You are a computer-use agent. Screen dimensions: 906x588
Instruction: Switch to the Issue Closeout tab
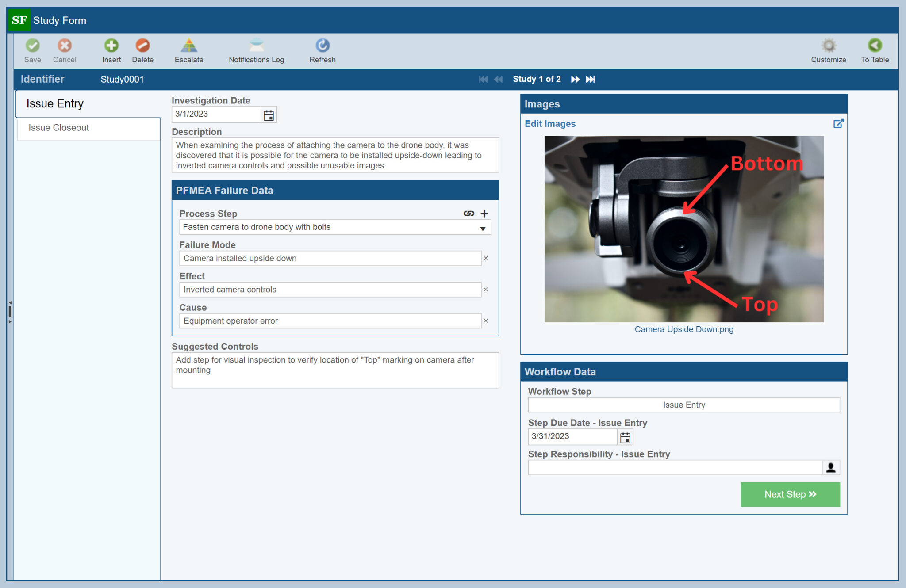click(x=58, y=128)
